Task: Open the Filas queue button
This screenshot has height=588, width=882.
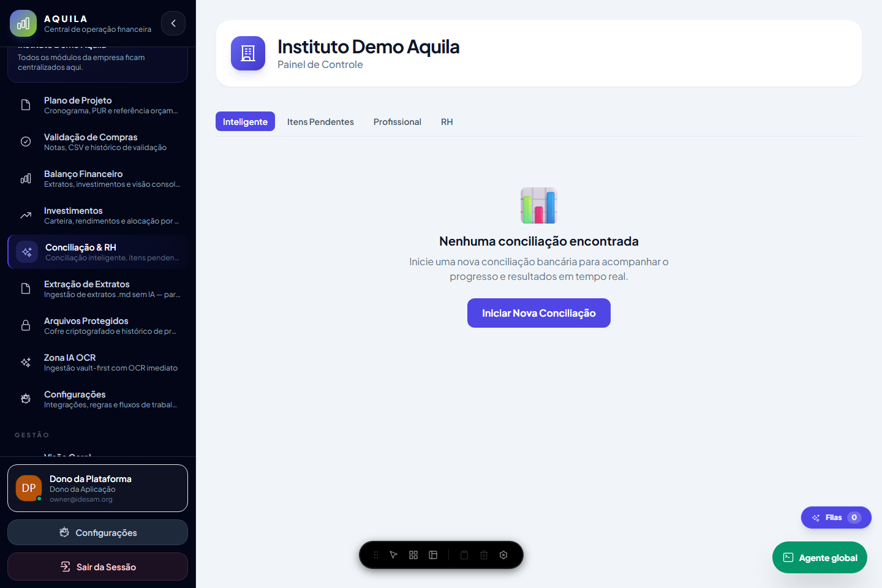Action: coord(836,518)
